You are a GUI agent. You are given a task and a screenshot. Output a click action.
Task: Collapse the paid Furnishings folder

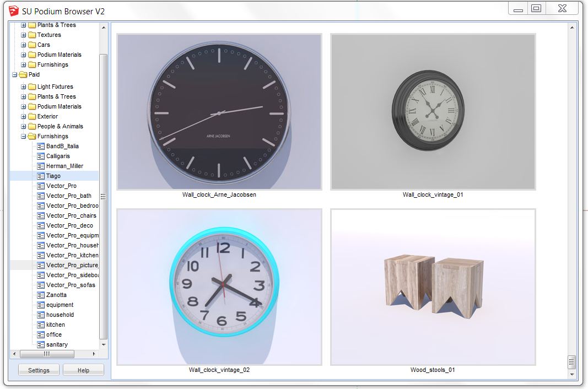[x=24, y=136]
